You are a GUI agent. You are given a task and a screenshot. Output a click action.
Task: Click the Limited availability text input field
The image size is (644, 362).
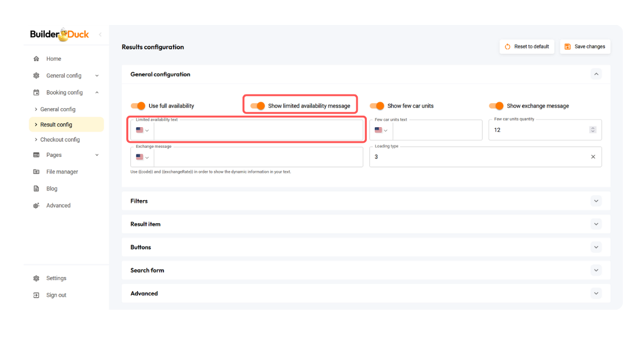point(258,130)
